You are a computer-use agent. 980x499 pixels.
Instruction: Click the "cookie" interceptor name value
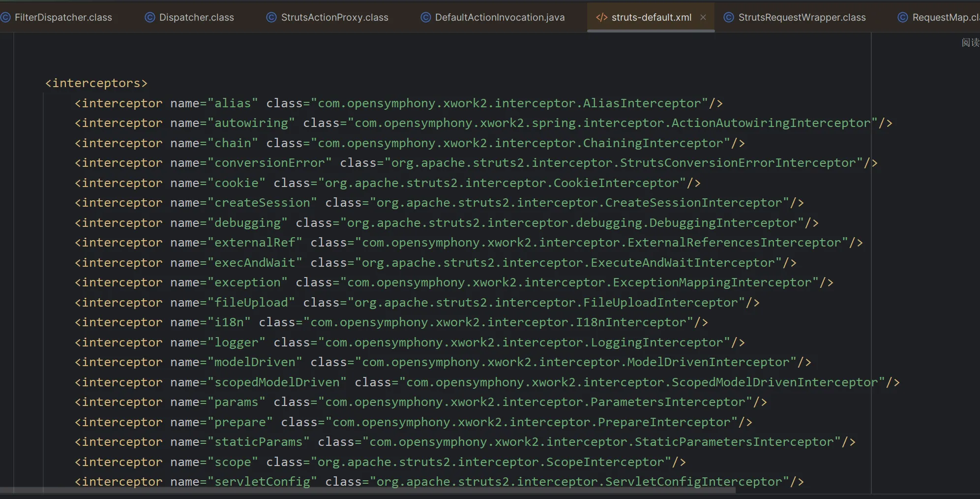click(x=236, y=183)
